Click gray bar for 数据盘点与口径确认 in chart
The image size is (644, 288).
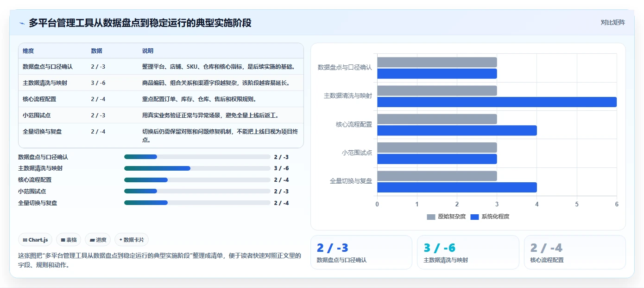coord(437,62)
